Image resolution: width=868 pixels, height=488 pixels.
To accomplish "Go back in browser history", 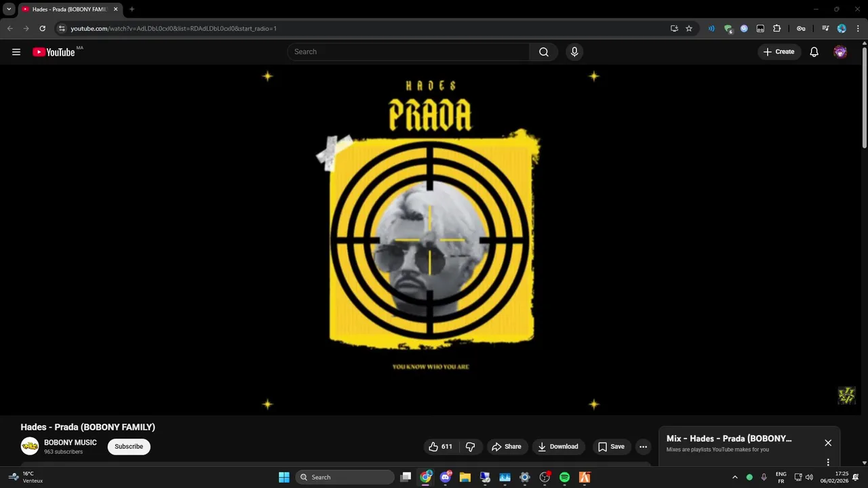I will click(x=10, y=28).
